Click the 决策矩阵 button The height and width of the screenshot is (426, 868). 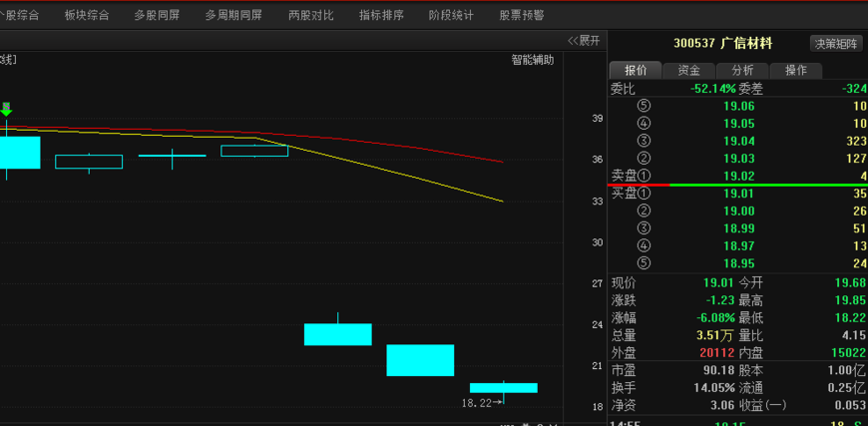(836, 43)
